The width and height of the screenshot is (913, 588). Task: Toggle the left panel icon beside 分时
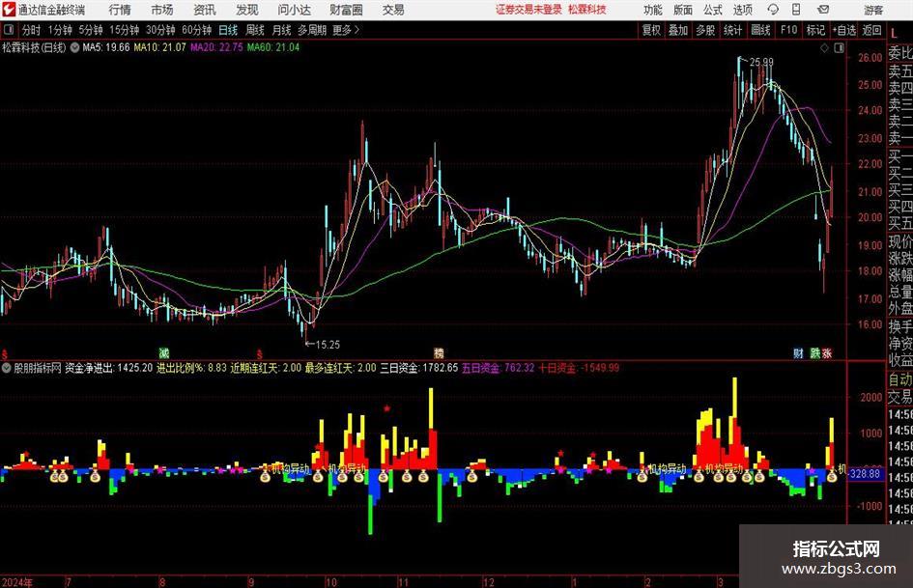coord(9,30)
